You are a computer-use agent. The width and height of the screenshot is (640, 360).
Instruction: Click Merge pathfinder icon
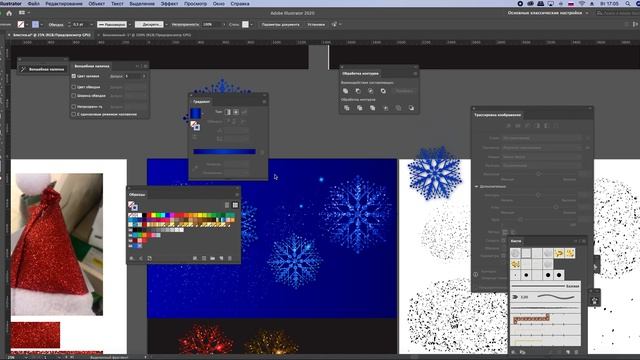(372, 108)
